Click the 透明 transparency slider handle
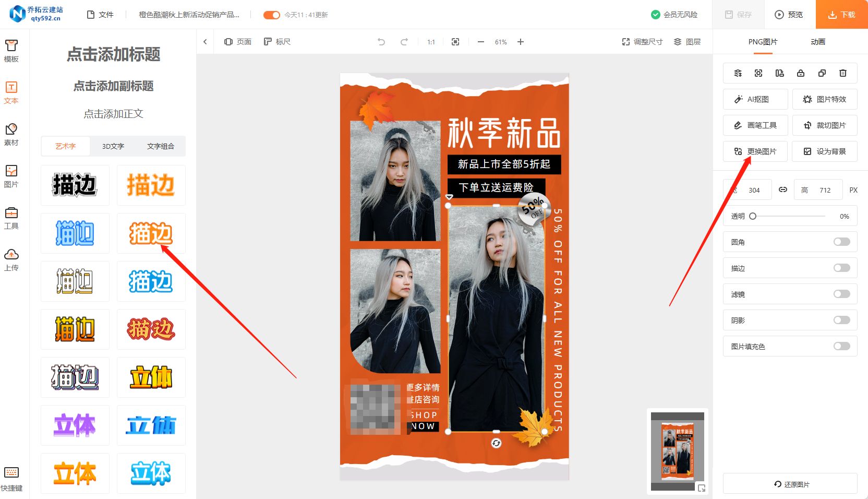Viewport: 868px width, 499px height. (753, 216)
